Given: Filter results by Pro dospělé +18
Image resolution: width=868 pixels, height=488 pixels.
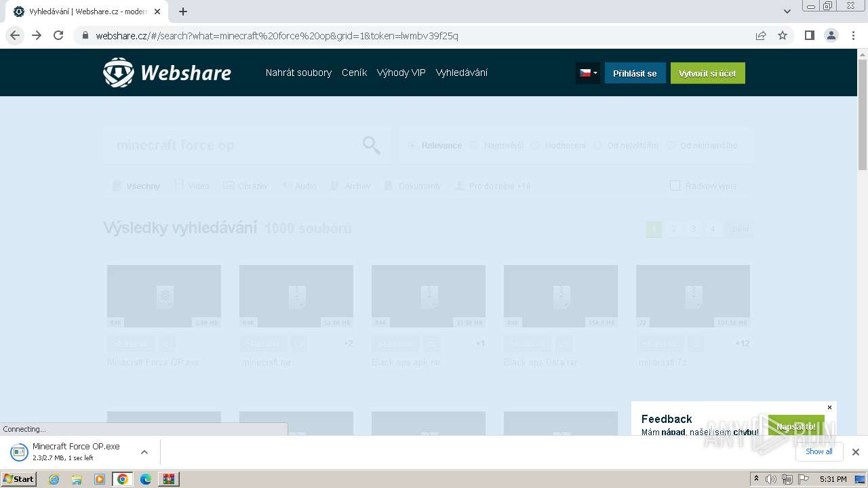Looking at the screenshot, I should [x=493, y=186].
